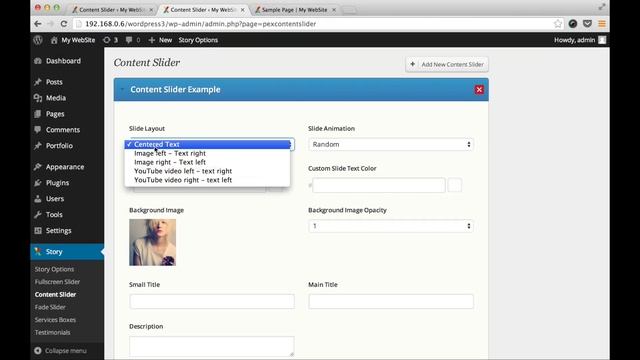Switch to first Content Slider browser tab
640x360 pixels.
(112, 10)
